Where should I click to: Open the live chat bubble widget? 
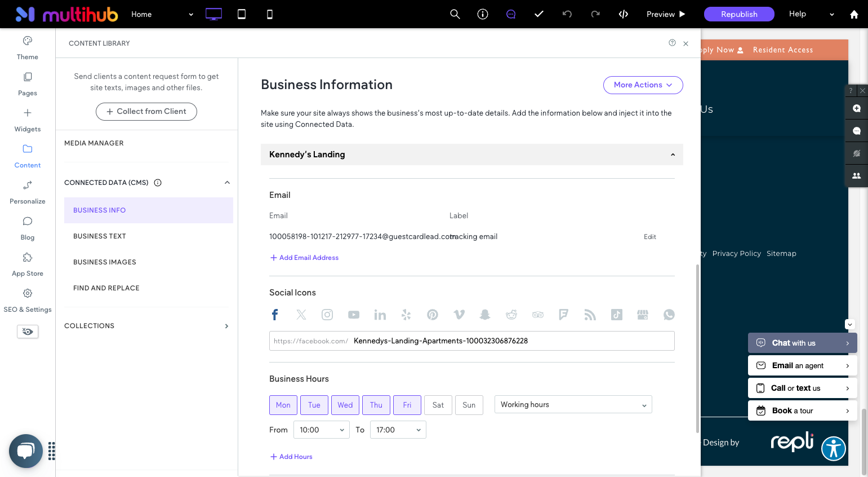tap(26, 451)
